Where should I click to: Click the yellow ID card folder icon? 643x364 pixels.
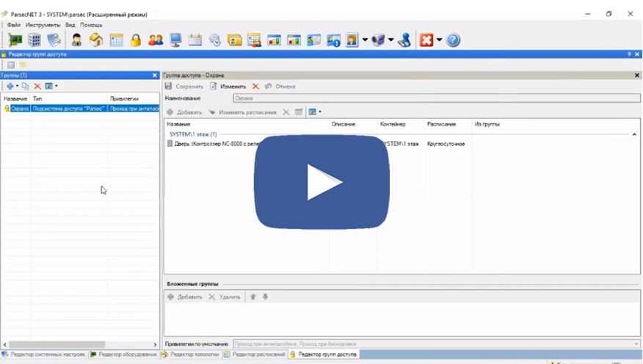click(235, 40)
